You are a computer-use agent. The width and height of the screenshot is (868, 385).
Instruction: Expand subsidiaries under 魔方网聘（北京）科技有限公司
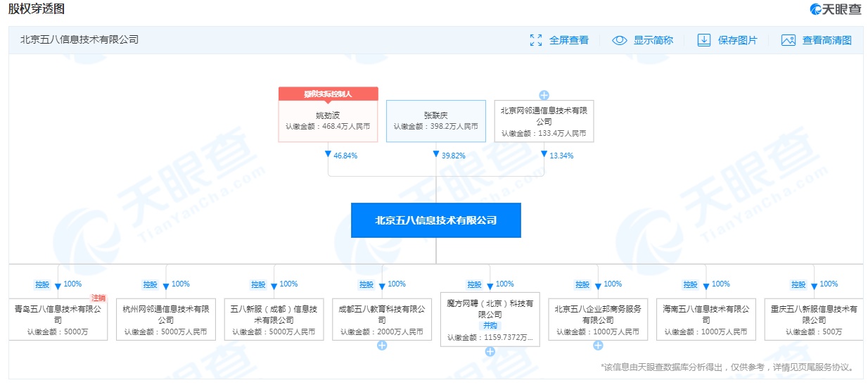point(490,351)
